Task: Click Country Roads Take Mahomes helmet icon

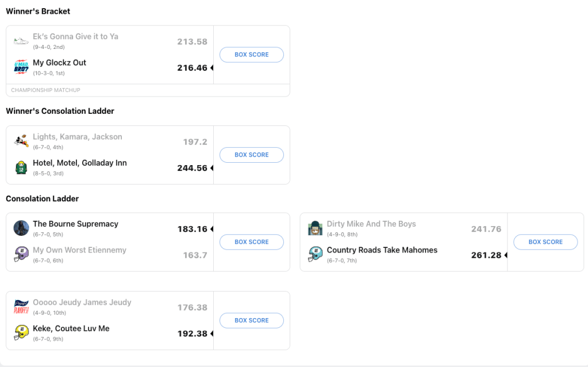Action: tap(314, 254)
